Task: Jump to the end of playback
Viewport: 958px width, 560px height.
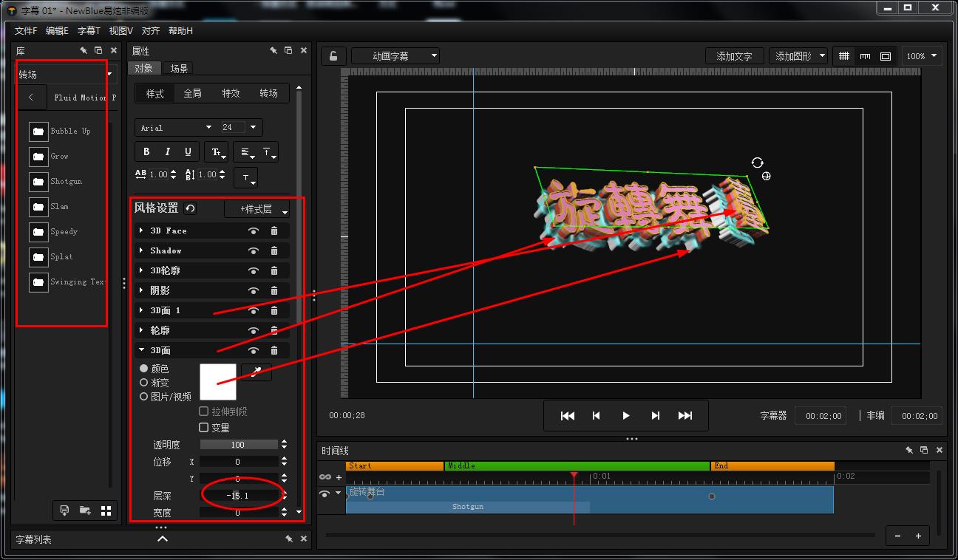Action: tap(684, 416)
